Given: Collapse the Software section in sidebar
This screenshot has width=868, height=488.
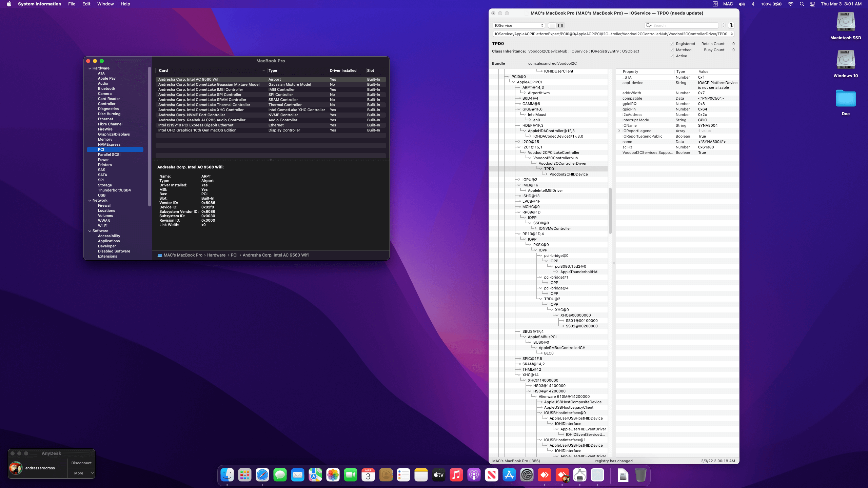Looking at the screenshot, I should (x=90, y=231).
